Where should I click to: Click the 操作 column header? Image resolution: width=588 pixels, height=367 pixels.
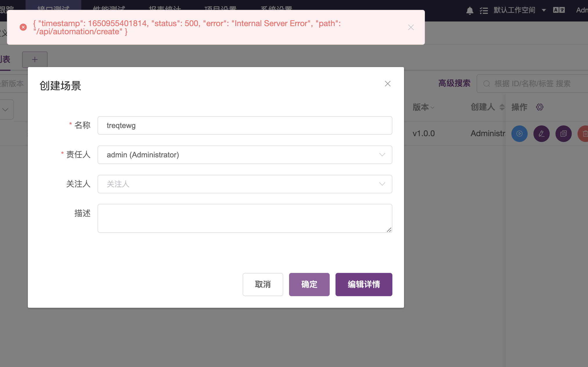[519, 107]
